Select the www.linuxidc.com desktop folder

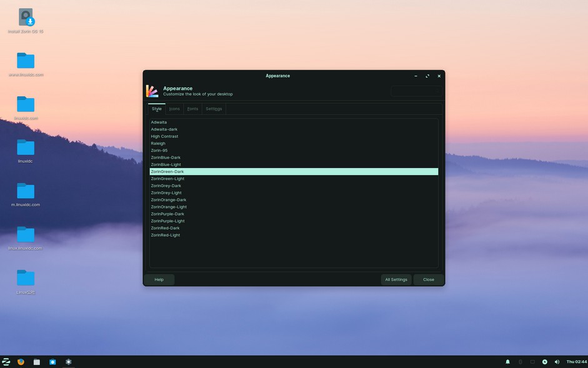(x=26, y=64)
